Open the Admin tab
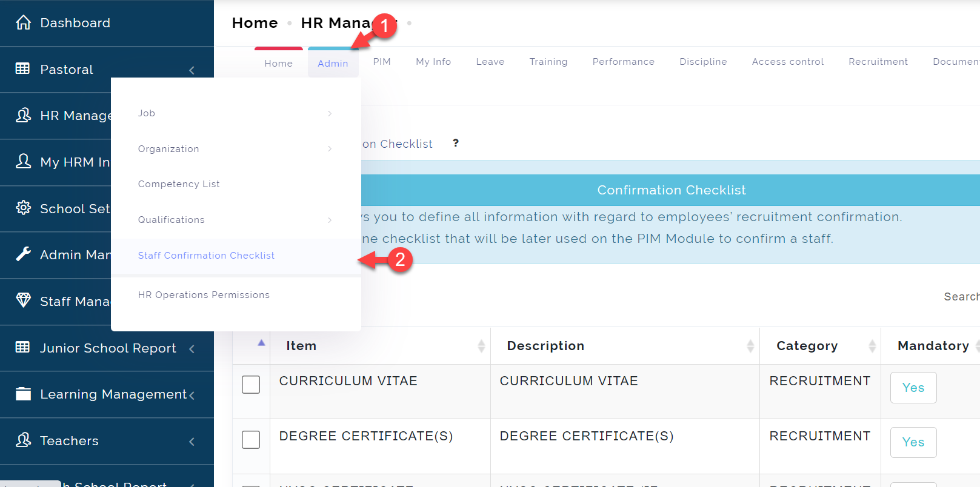 333,63
